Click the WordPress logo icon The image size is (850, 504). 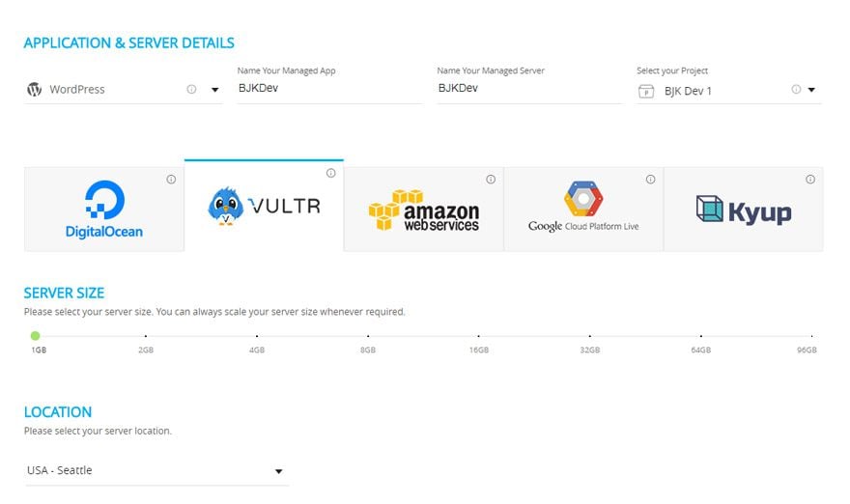(34, 90)
